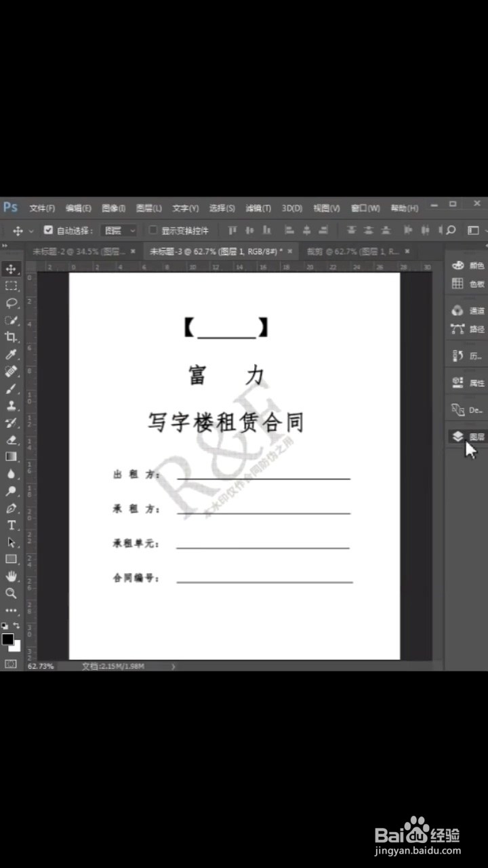Select the Hand tool
The image size is (488, 868).
(x=11, y=576)
